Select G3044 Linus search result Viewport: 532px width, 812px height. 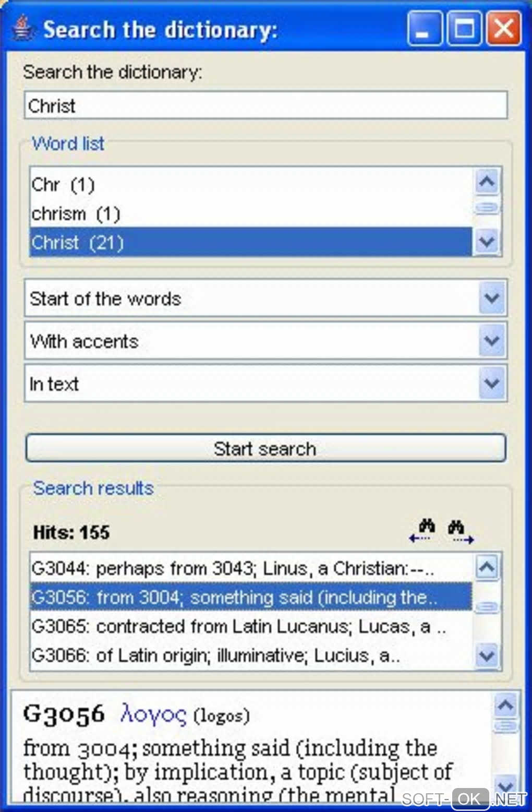232,568
